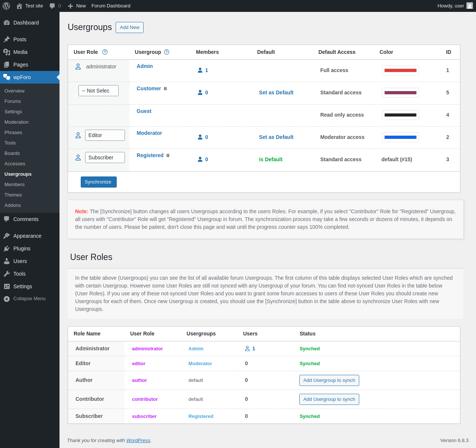Click the blue Moderator color swatch
This screenshot has width=476, height=448.
tap(401, 137)
